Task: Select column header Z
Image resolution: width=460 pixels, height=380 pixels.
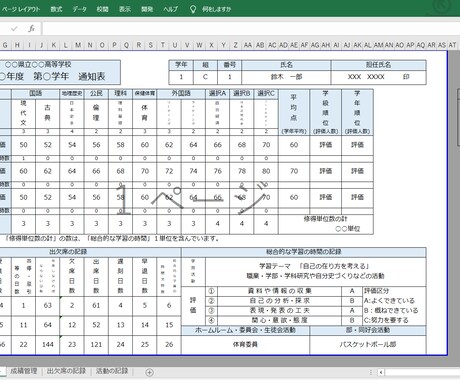Action: pyautogui.click(x=235, y=45)
